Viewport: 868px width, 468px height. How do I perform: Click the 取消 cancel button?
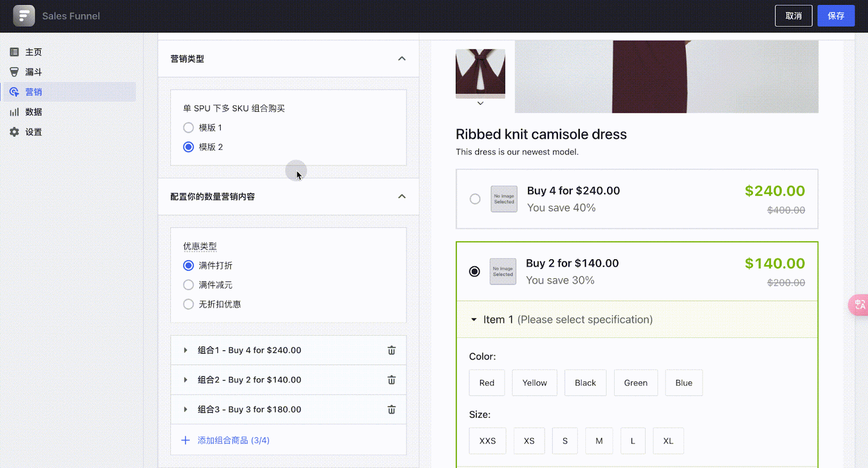click(x=794, y=16)
